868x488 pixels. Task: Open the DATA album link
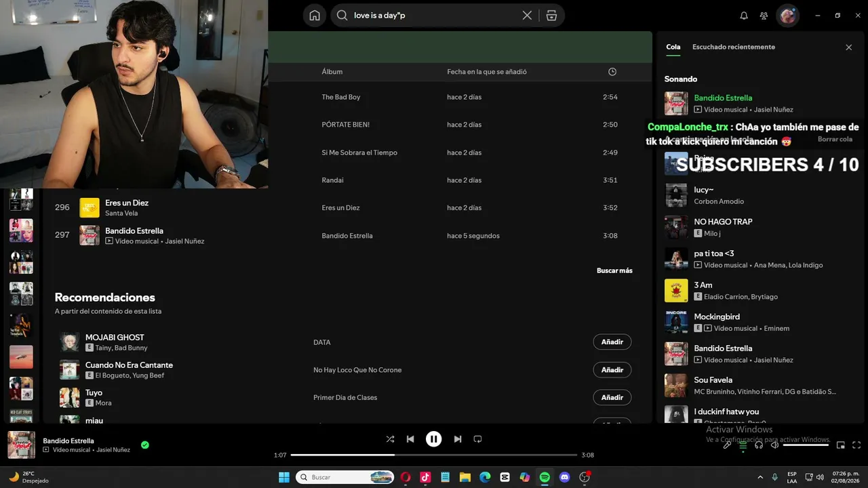pyautogui.click(x=322, y=342)
